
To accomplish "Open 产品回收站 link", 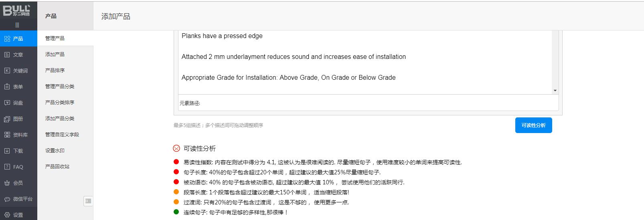I will (x=57, y=167).
